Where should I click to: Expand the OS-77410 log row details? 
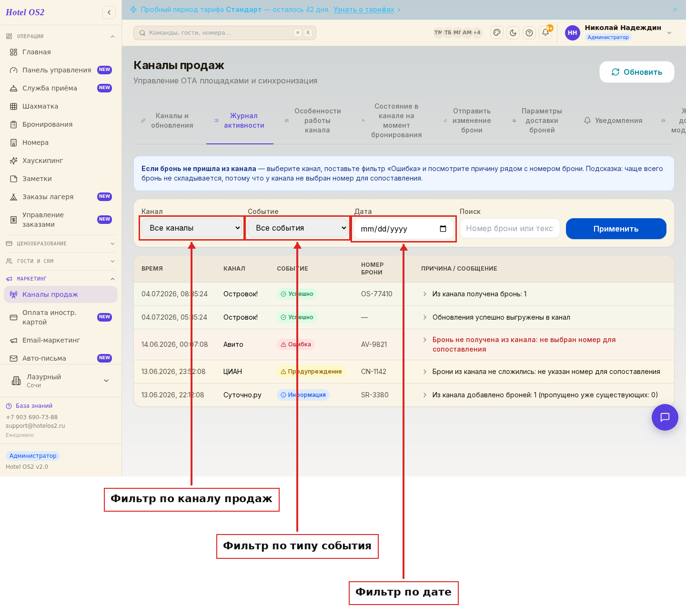tap(424, 294)
